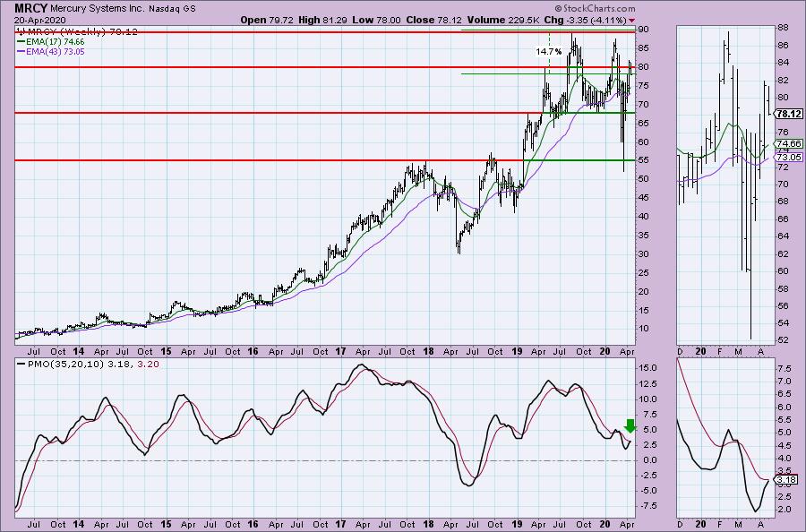This screenshot has height=532, width=806.
Task: Click the High 81.29 value
Action: [322, 21]
